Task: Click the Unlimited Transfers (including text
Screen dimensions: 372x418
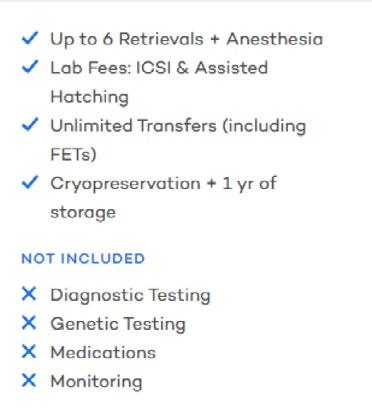Action: [x=178, y=126]
